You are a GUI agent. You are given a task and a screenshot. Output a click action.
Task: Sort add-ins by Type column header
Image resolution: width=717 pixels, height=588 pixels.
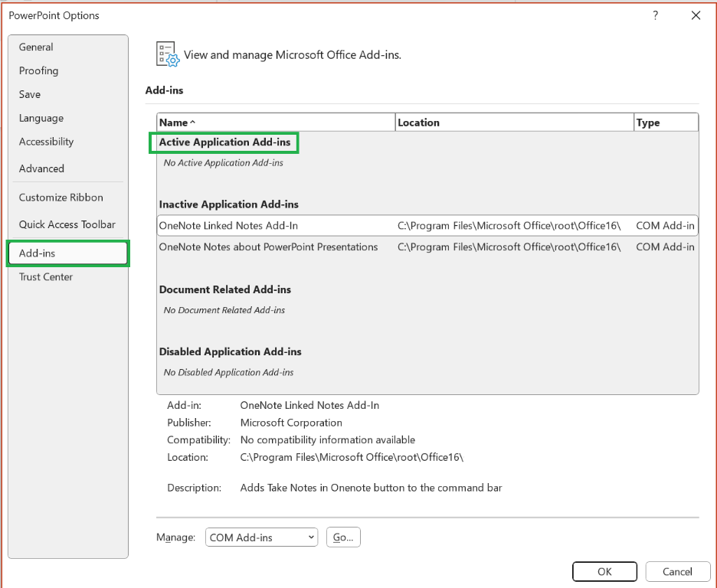666,122
